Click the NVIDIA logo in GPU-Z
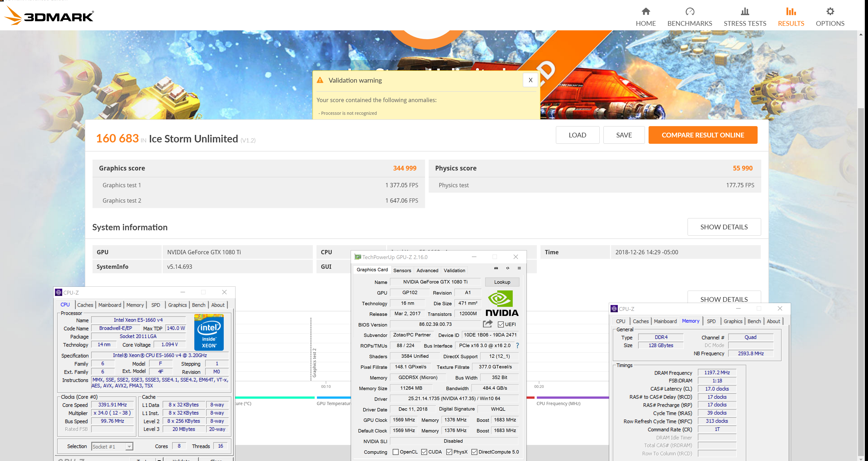The height and width of the screenshot is (461, 868). click(x=502, y=303)
